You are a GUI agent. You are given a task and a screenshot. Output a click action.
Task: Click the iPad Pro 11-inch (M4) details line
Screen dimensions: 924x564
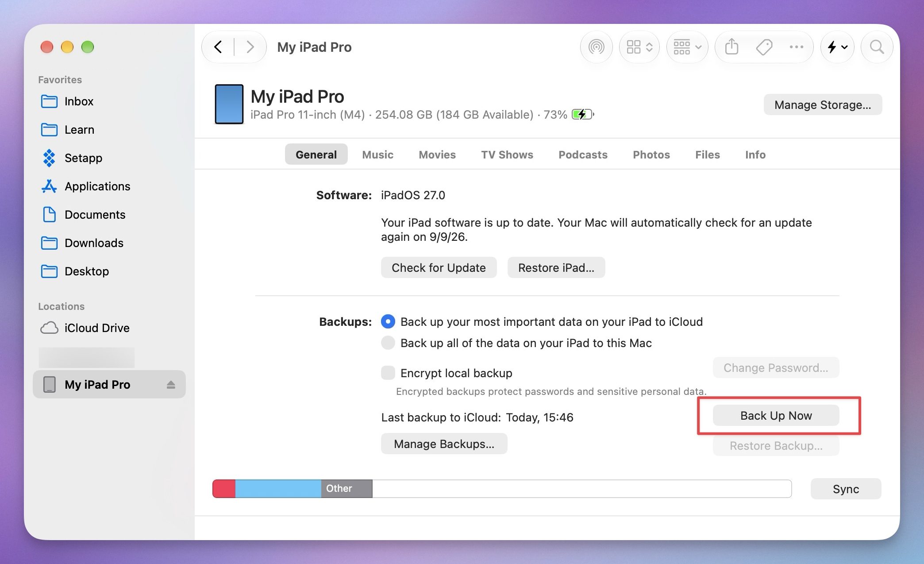[408, 115]
